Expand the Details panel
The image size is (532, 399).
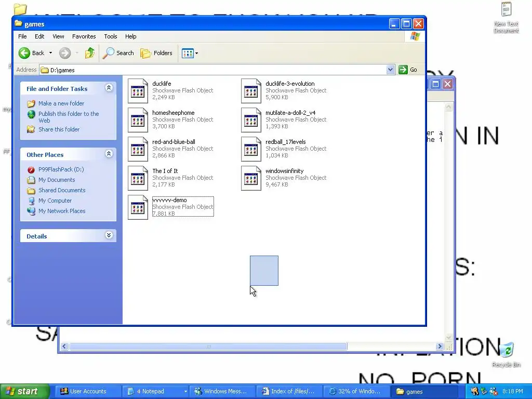point(109,235)
